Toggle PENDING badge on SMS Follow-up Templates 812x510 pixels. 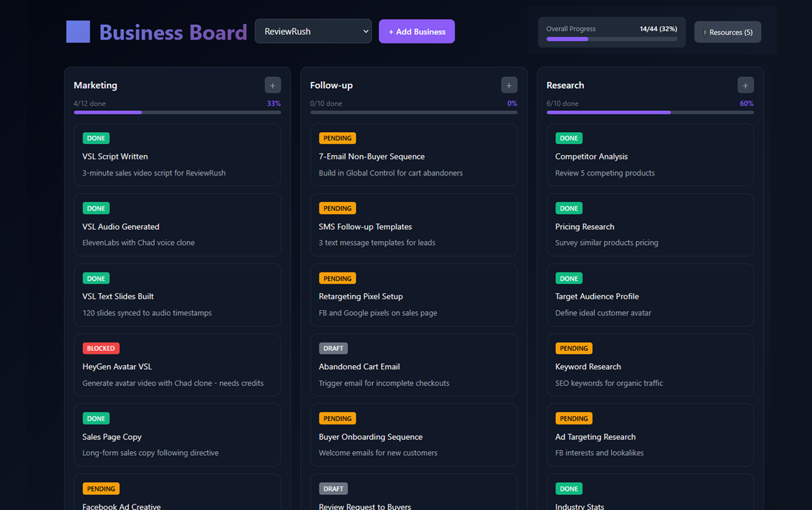click(x=337, y=208)
